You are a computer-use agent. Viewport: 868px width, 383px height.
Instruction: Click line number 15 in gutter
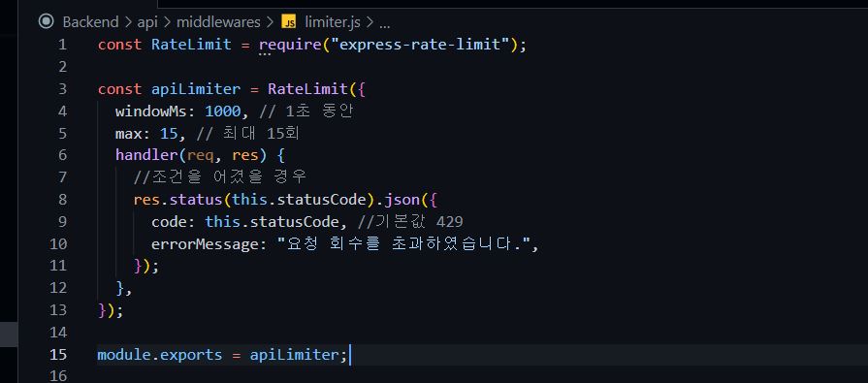coord(57,354)
